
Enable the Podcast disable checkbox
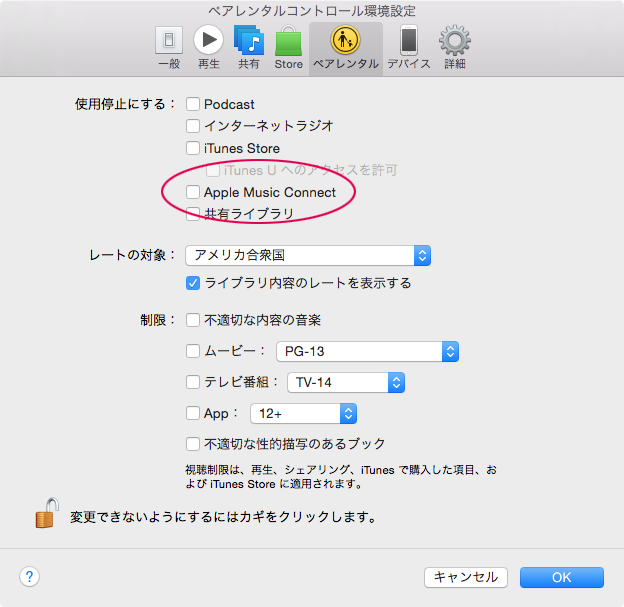pyautogui.click(x=193, y=104)
